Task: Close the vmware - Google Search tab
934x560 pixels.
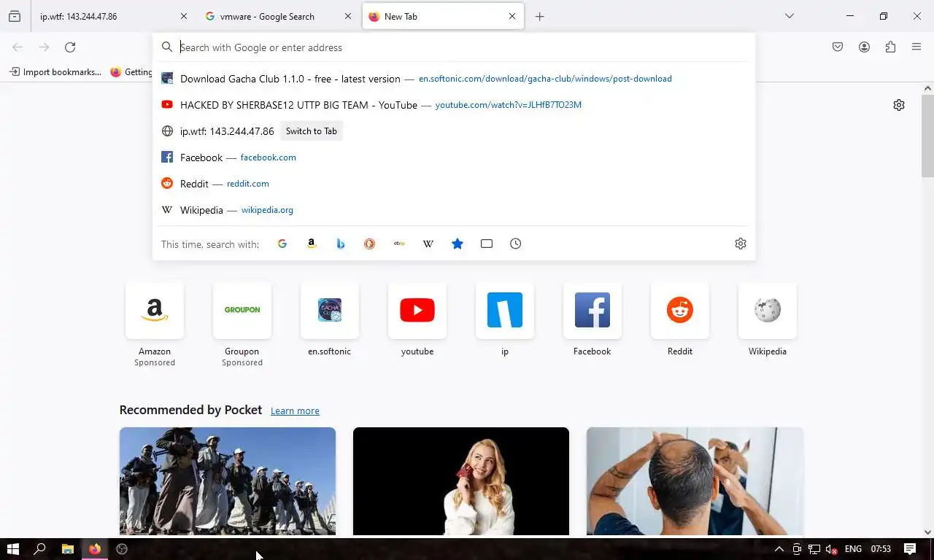Action: point(347,17)
